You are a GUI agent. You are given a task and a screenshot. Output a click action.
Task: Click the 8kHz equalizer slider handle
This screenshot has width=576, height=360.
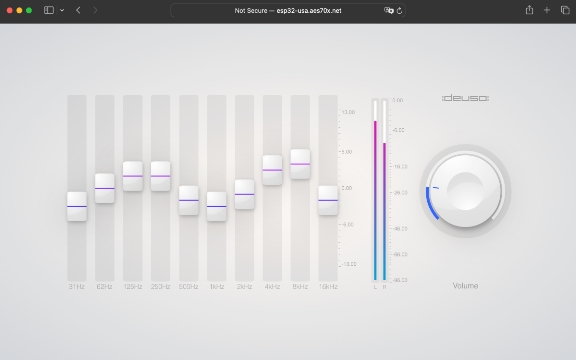pos(300,164)
